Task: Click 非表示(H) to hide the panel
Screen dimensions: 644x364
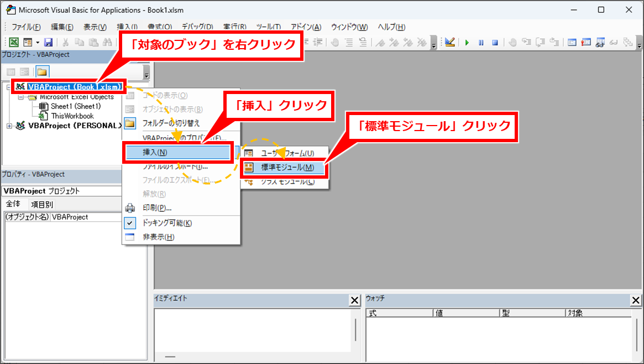Action: coord(158,237)
